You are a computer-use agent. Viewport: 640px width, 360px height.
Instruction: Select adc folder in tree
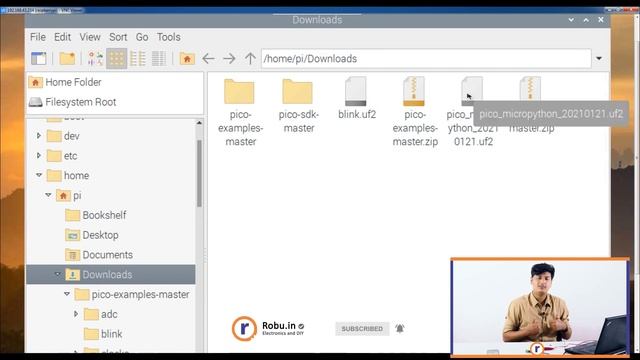[x=100, y=314]
